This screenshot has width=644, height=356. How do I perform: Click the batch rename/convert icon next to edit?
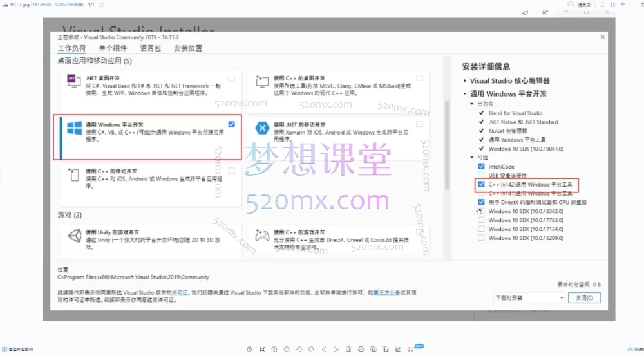click(x=386, y=350)
